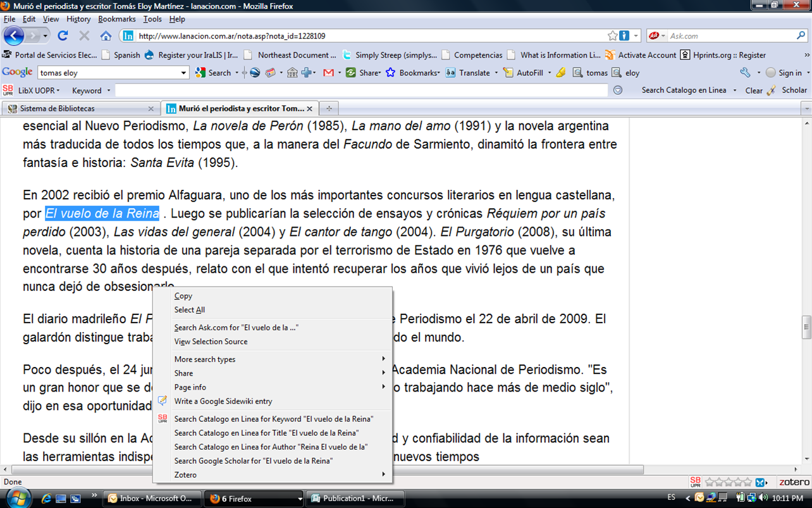Screen dimensions: 812x508
Task: Go to the Firefox home page icon
Action: [106, 36]
